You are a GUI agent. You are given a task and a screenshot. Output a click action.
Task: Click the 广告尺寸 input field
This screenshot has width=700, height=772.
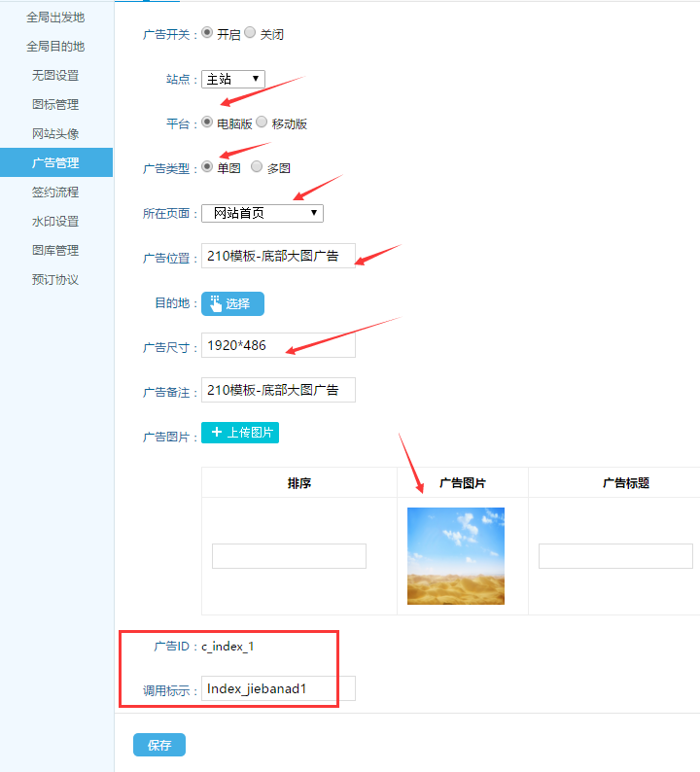278,345
